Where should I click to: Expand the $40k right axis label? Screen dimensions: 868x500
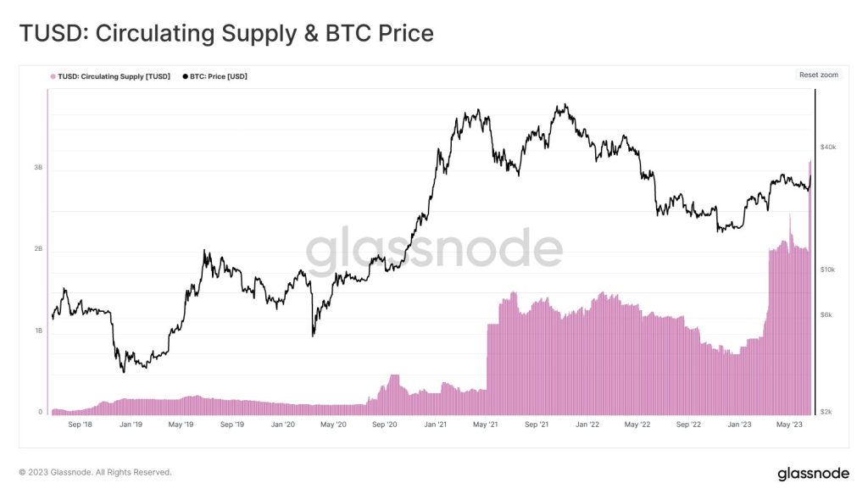coord(828,146)
